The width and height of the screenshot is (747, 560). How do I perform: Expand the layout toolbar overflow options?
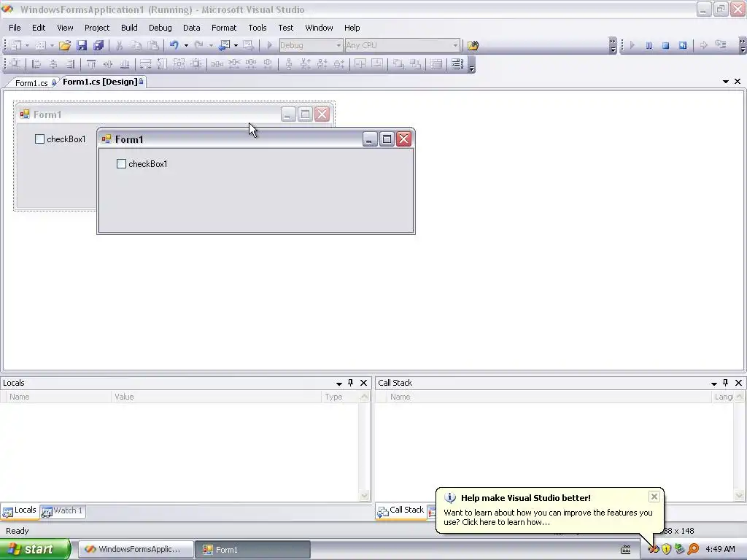tap(472, 64)
